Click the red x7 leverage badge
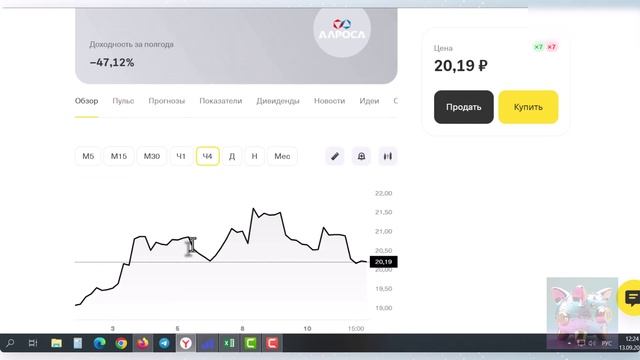640x360 pixels. 551,47
